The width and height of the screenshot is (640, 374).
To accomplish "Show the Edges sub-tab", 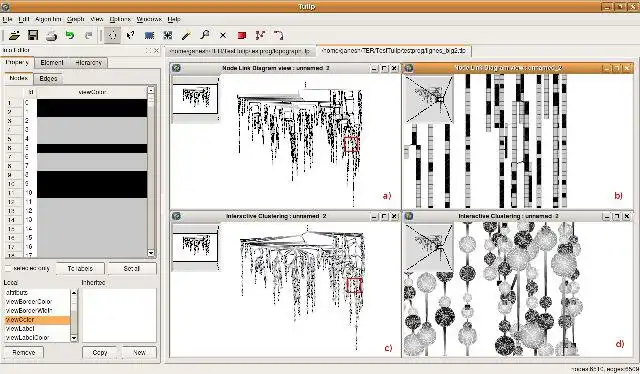I will pyautogui.click(x=48, y=78).
